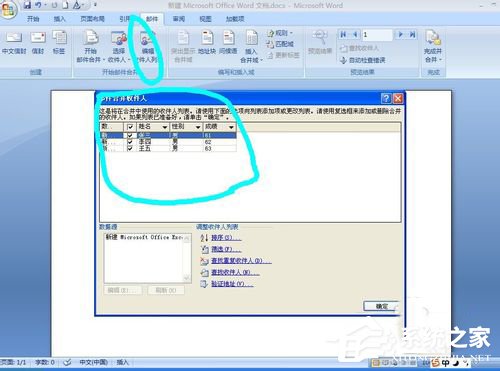Click the record number field showing 1

(377, 34)
